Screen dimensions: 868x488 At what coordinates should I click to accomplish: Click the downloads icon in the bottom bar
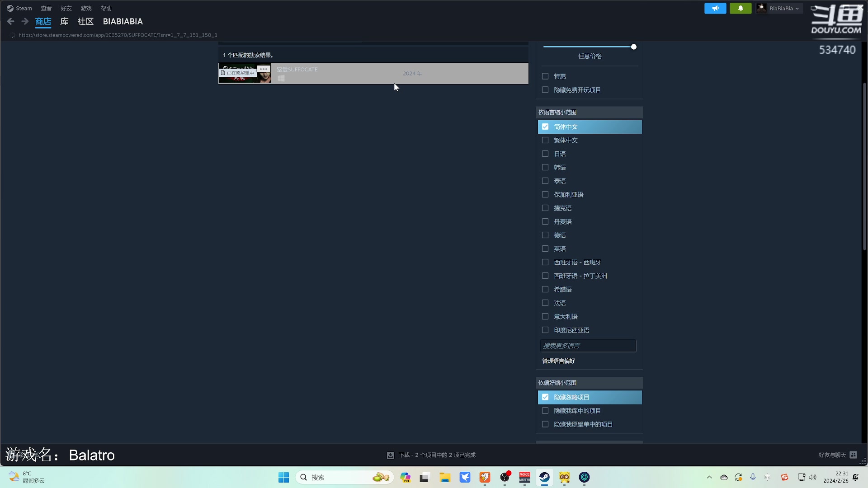tap(391, 455)
